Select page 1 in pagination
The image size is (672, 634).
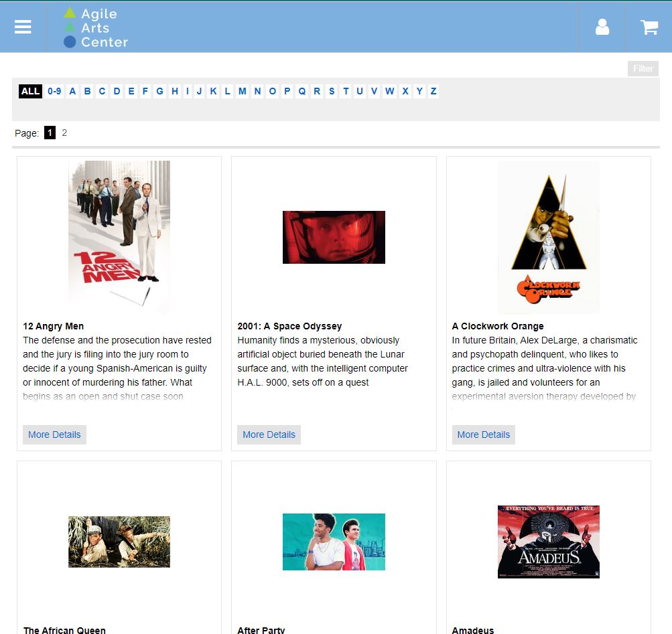50,133
